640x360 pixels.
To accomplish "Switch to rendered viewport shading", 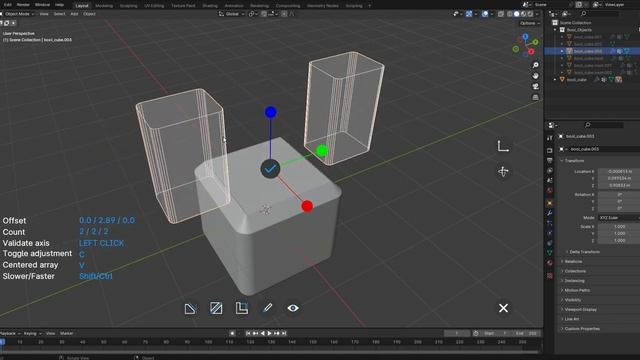I will tap(530, 14).
